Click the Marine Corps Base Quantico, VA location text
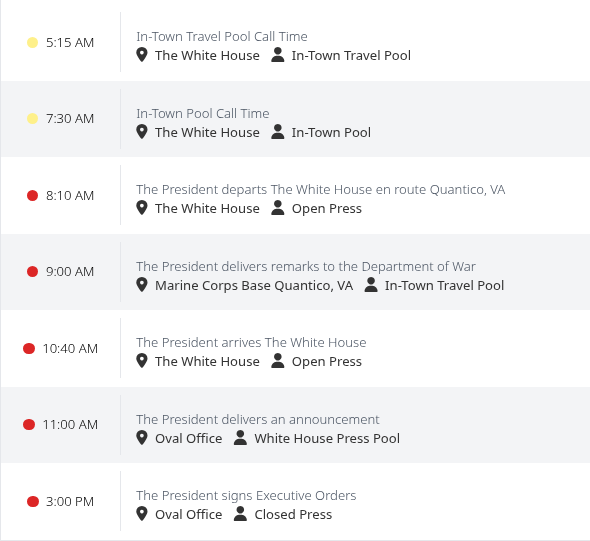The image size is (590, 541). 254,286
